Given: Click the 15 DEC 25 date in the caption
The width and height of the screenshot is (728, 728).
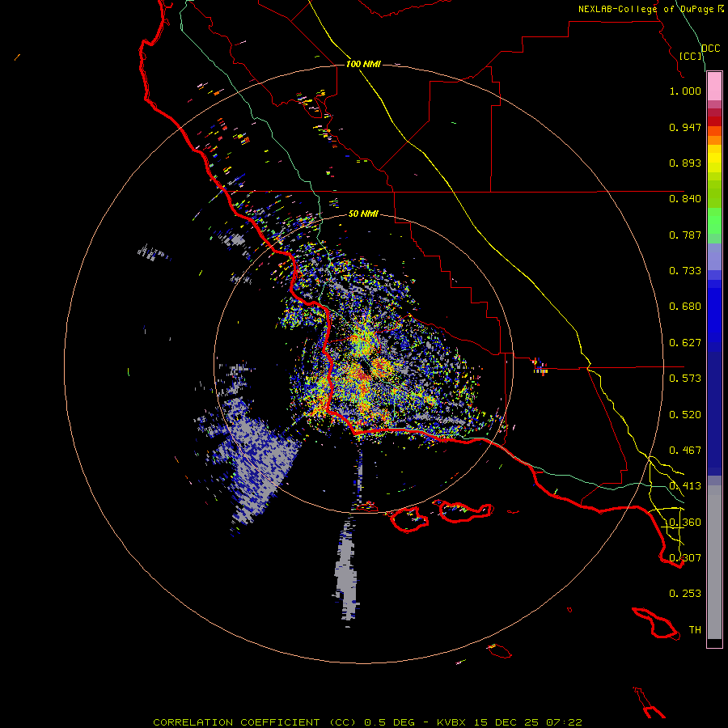Looking at the screenshot, I should (506, 722).
